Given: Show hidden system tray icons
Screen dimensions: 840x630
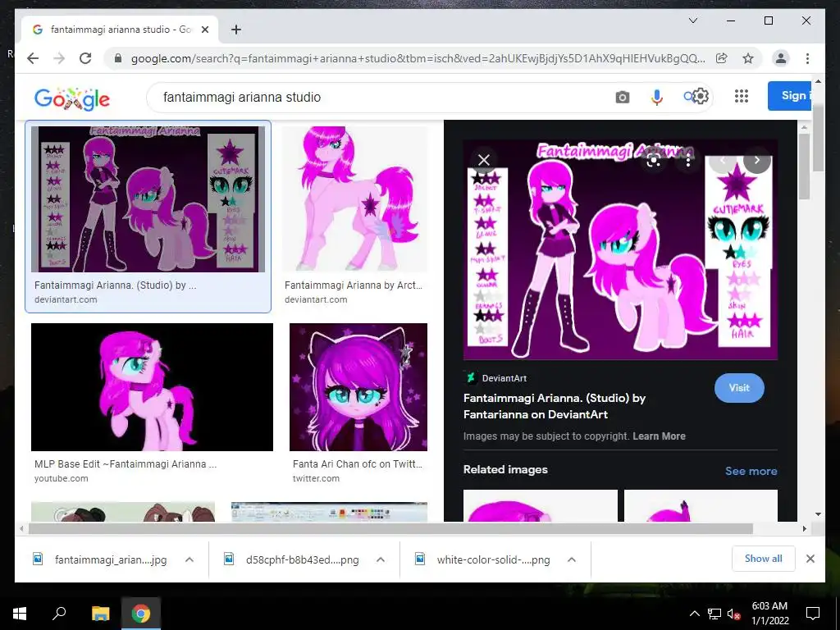Looking at the screenshot, I should (694, 614).
